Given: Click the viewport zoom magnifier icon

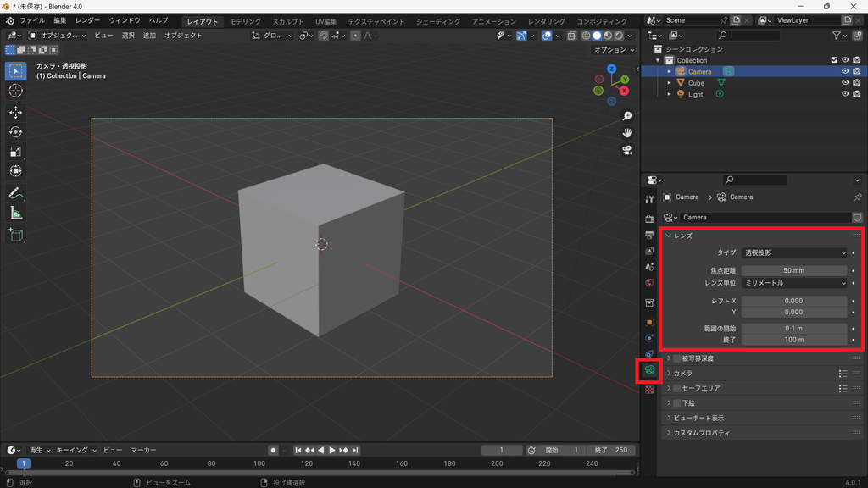Looking at the screenshot, I should coord(626,116).
